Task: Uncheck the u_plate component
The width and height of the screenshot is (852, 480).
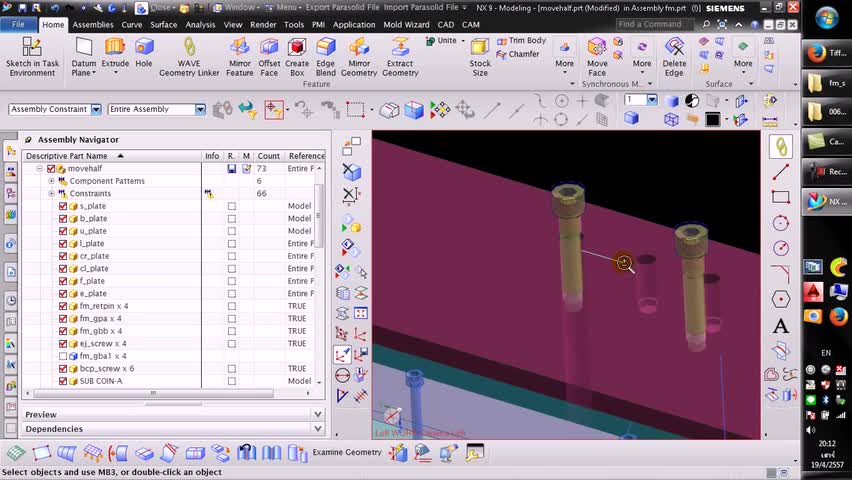Action: 63,231
